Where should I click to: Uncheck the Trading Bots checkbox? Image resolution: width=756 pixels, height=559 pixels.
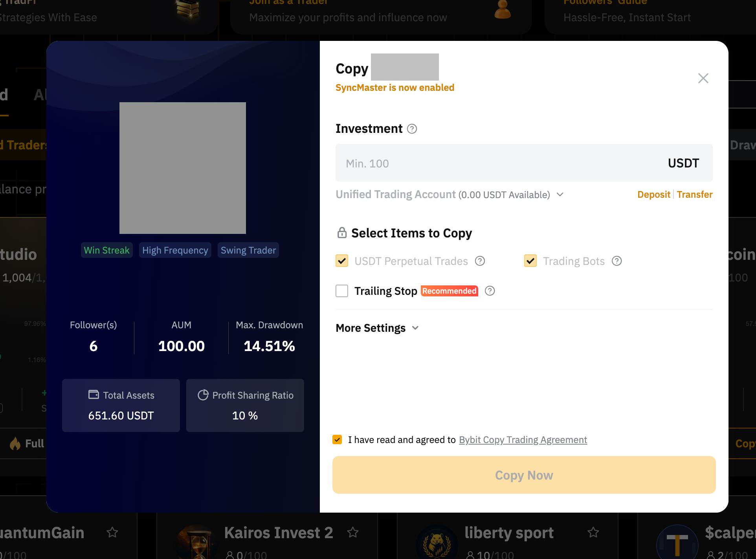[x=530, y=261]
